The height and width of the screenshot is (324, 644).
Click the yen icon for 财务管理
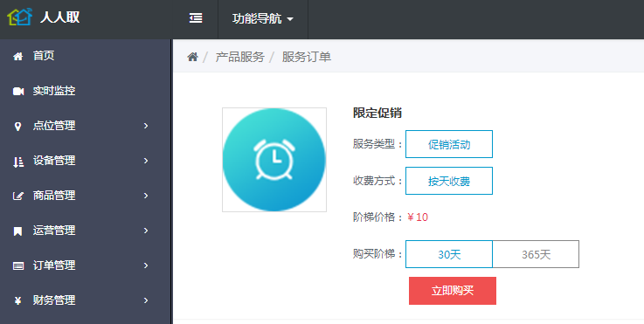(17, 301)
